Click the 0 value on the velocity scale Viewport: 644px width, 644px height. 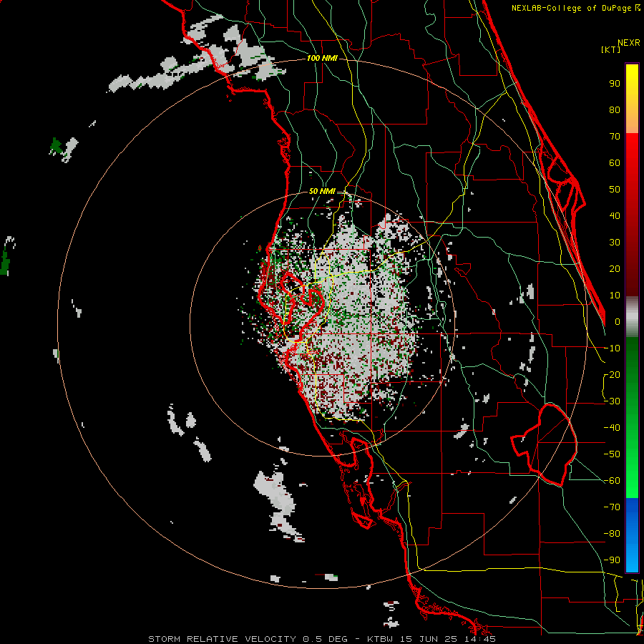[618, 322]
